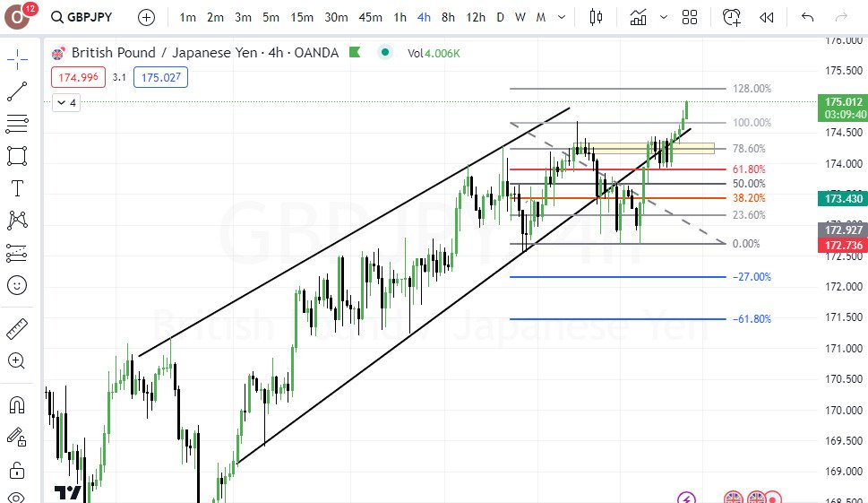Viewport: 868px width, 503px height.
Task: Click the Vol 4.006K volume label
Action: coord(434,53)
